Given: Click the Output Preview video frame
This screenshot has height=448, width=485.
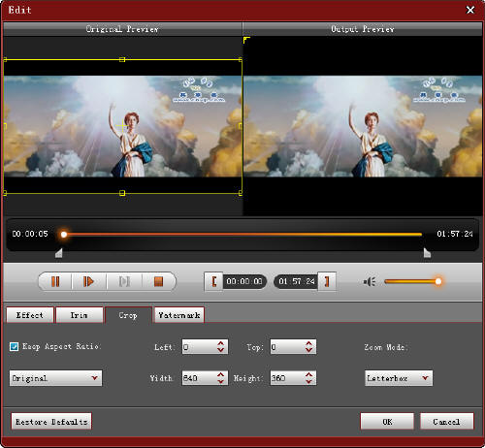Looking at the screenshot, I should coord(363,126).
